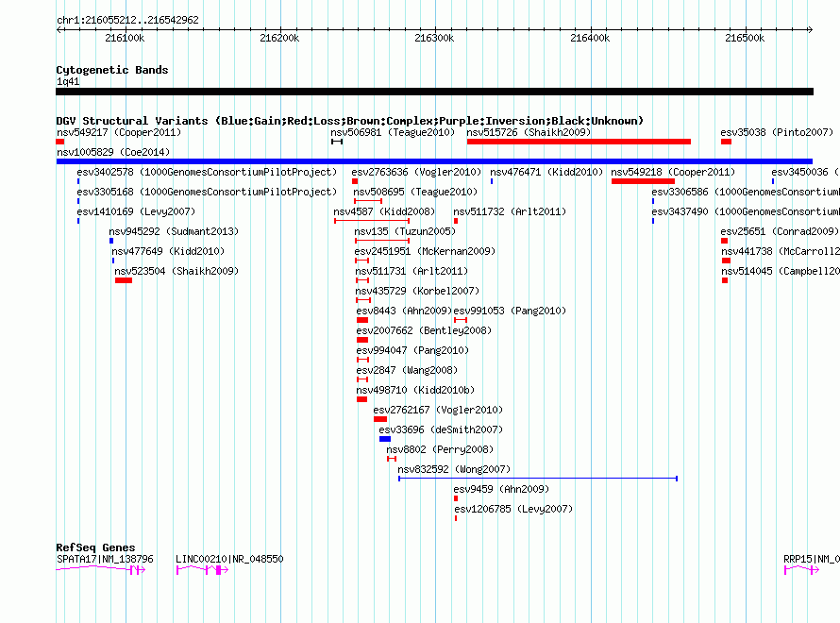Click the esv3306586 variant label

coord(746,192)
